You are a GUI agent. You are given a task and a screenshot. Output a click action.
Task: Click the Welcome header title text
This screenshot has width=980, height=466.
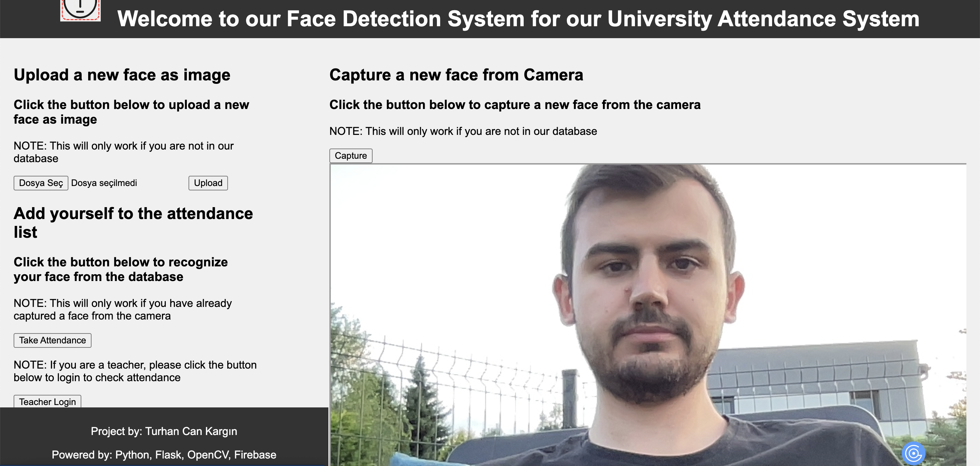coord(518,19)
